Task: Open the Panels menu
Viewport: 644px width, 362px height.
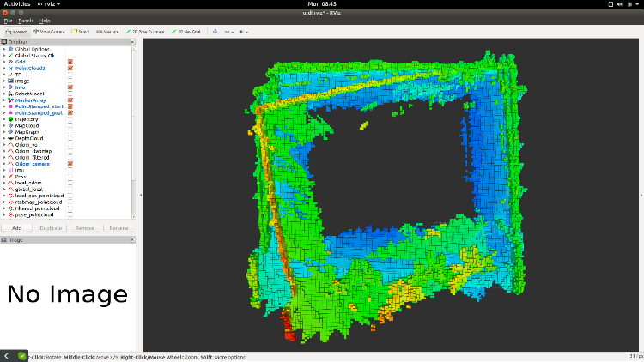Action: 24,20
